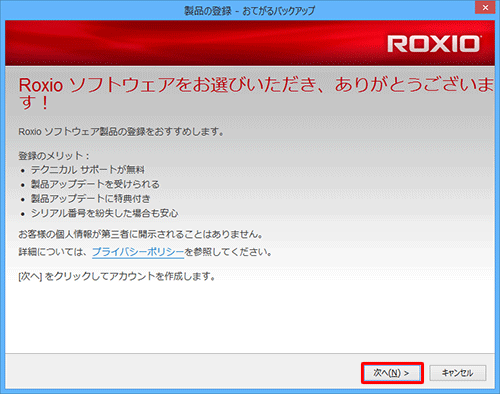Click the ROXIO logo in banner
Screen dimensions: 500x394
click(434, 44)
